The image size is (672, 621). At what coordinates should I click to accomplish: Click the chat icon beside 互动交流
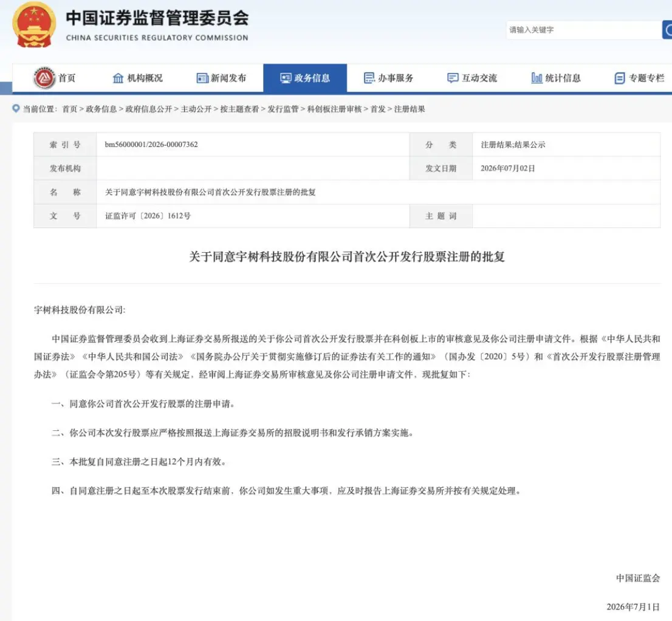(453, 78)
